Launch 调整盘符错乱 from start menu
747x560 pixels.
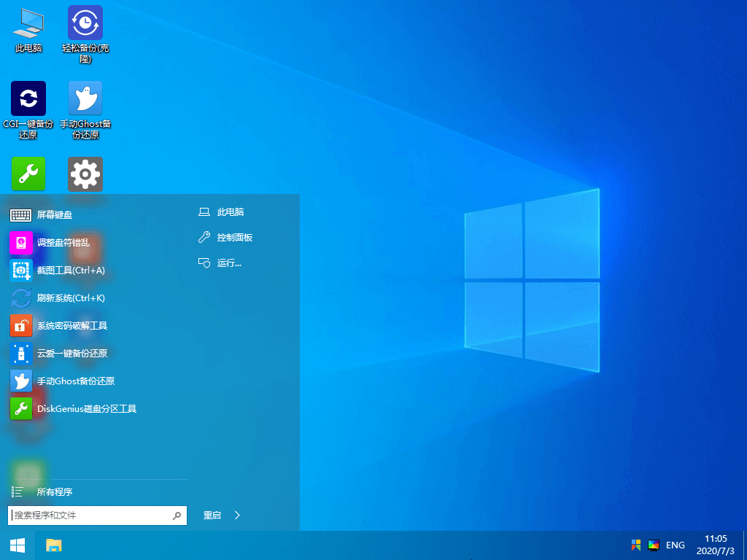point(63,242)
